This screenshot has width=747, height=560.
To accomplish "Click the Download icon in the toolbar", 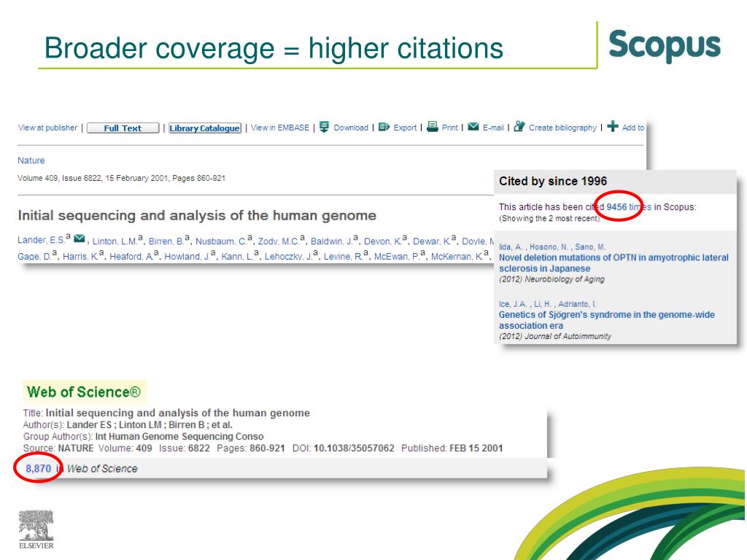I will tap(324, 127).
